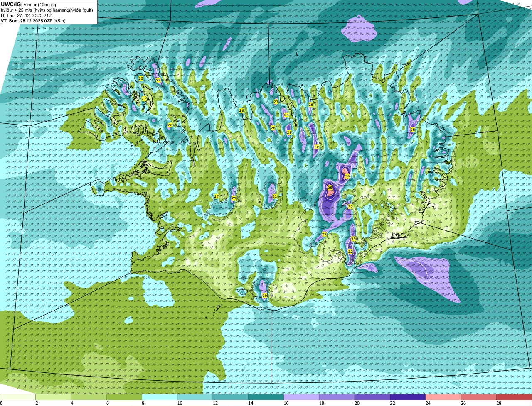Click the legend scale number 24

[x=428, y=403]
